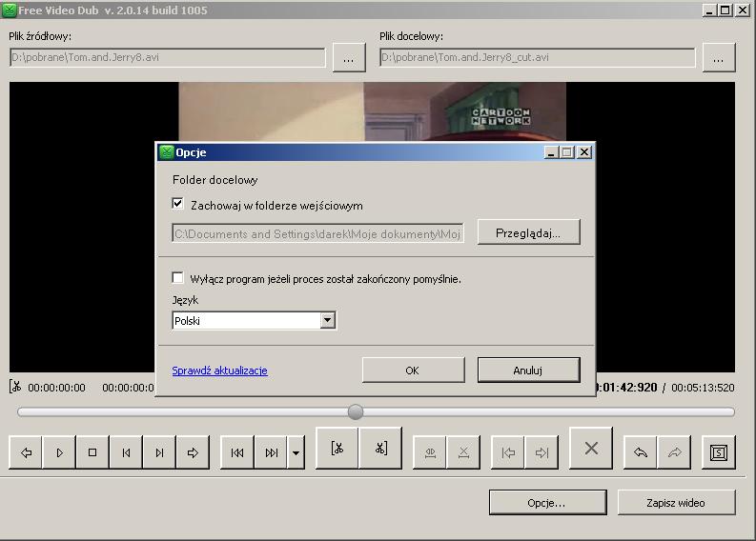Viewport: 756px width, 541px height.
Task: Click the Free Video Dub title icon
Action: [10, 10]
